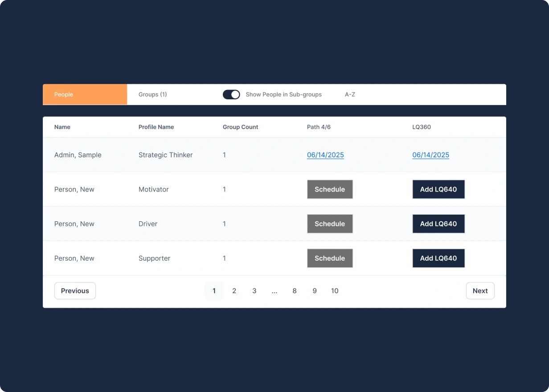Select the Admin, Sample name cell
This screenshot has width=549, height=392.
78,155
